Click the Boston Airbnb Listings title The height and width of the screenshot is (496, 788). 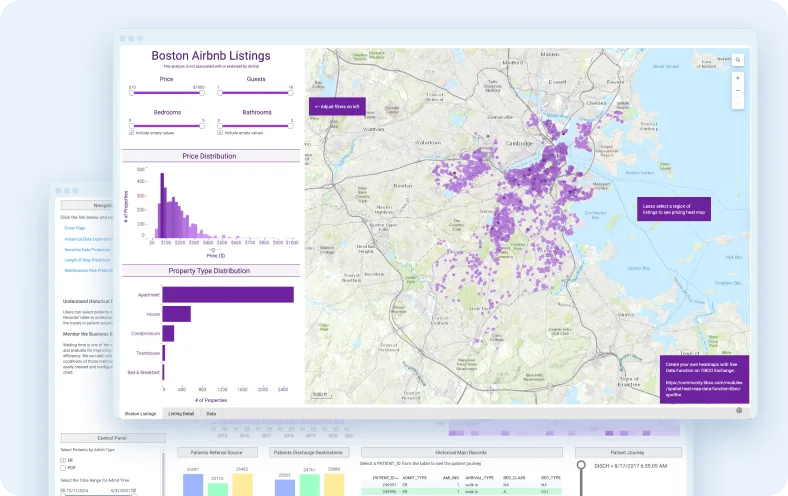point(211,56)
